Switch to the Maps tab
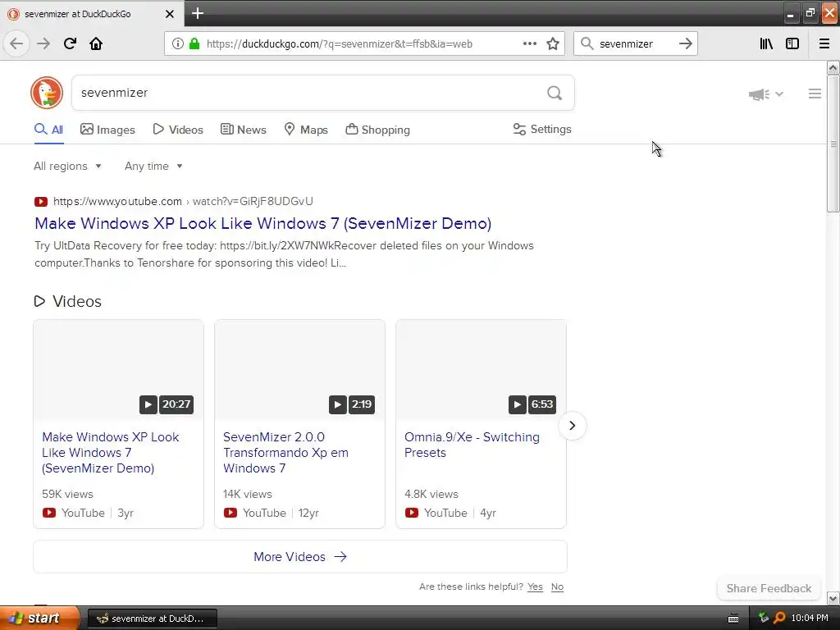 point(306,130)
